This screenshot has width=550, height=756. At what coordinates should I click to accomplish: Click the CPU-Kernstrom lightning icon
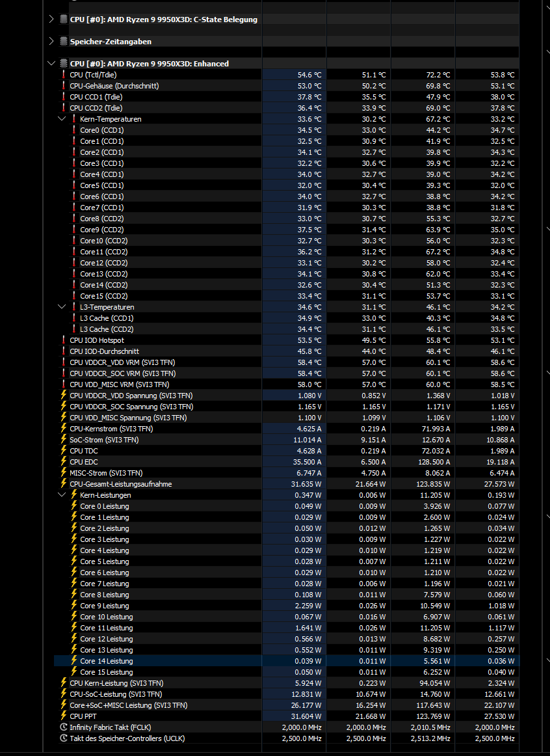coord(63,428)
